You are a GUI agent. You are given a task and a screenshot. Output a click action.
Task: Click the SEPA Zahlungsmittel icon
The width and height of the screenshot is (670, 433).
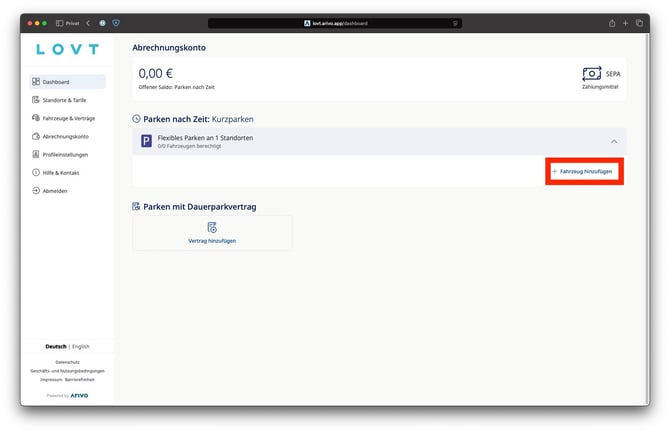click(x=592, y=74)
